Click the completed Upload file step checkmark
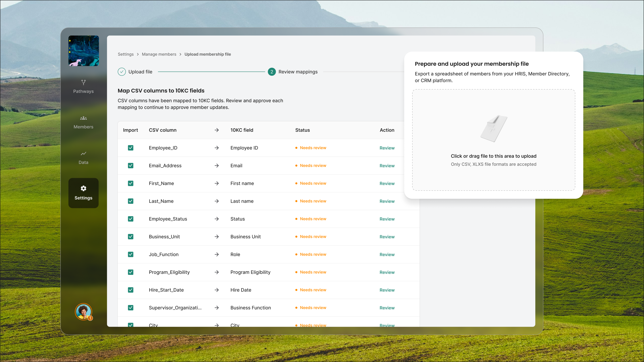644x362 pixels. point(122,72)
